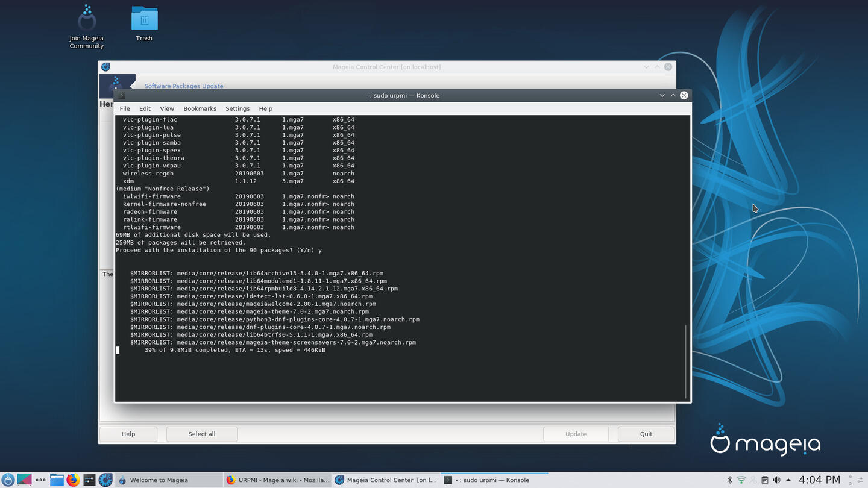Click the mageia-theme-screensavers mirrorlist line
The image size is (868, 488).
[x=273, y=342]
